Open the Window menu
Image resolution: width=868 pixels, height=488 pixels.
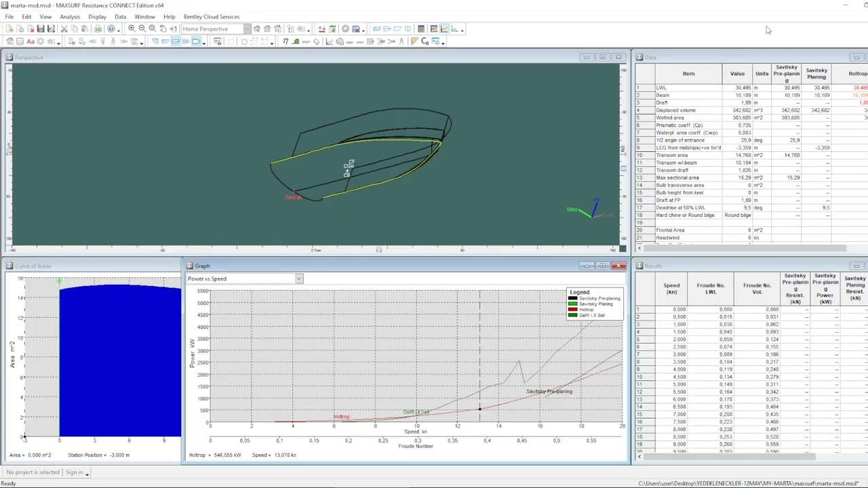pyautogui.click(x=144, y=17)
